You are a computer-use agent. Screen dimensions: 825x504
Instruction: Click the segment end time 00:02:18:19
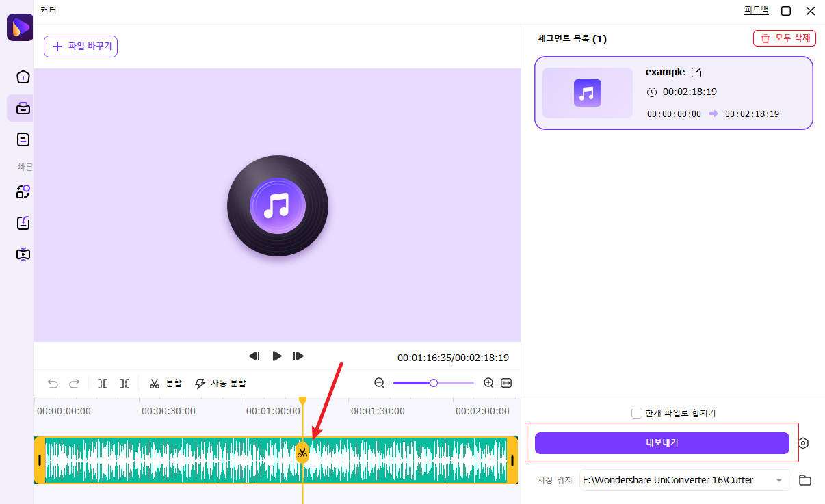[752, 114]
